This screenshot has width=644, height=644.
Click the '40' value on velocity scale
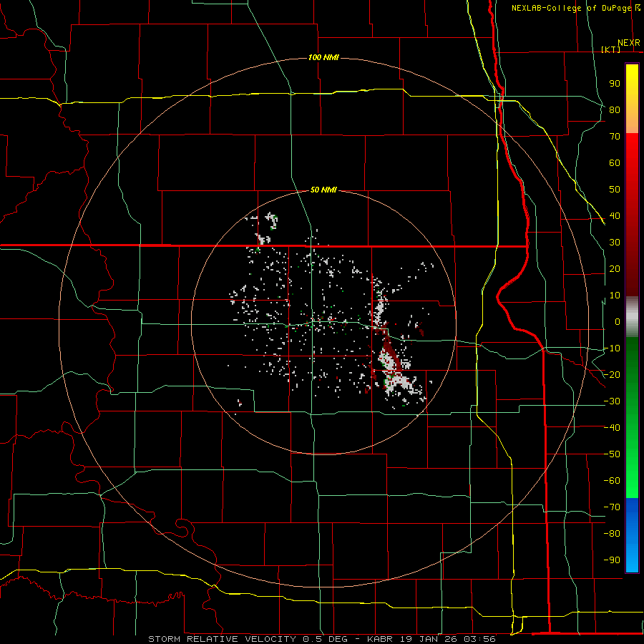click(615, 215)
